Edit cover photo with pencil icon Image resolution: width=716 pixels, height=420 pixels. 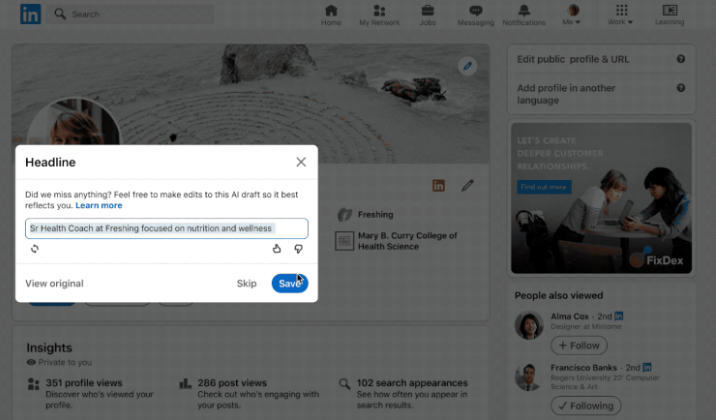coord(467,66)
